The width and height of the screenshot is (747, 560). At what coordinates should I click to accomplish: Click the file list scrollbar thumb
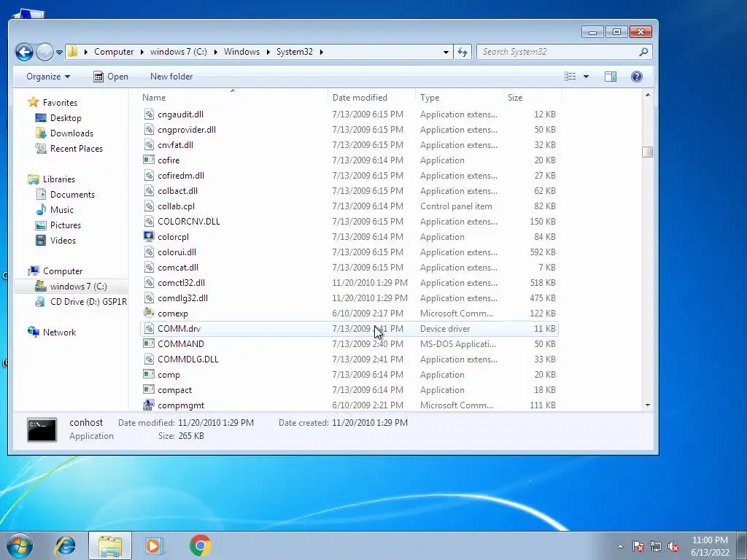(648, 152)
